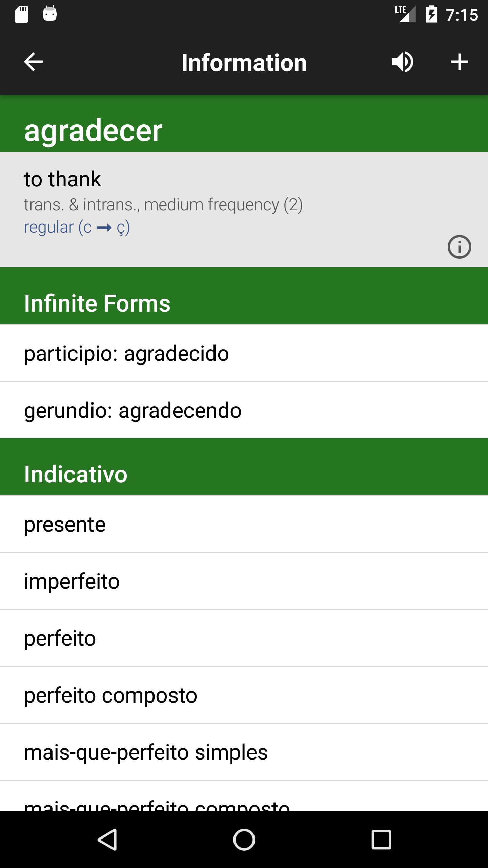This screenshot has height=868, width=488.
Task: Open the info circle icon
Action: pos(459,247)
